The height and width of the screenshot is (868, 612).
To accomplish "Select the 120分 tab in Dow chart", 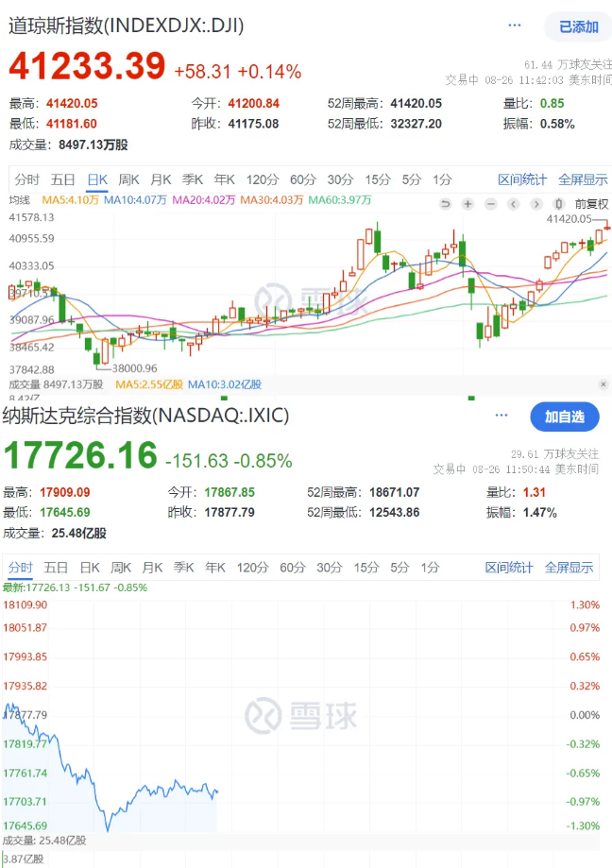I will pos(263,179).
